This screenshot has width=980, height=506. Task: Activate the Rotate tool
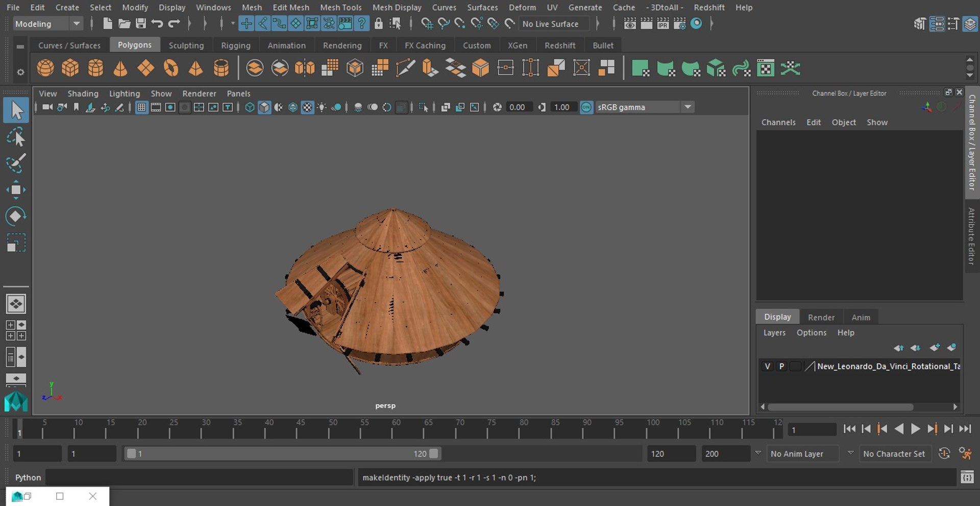16,216
